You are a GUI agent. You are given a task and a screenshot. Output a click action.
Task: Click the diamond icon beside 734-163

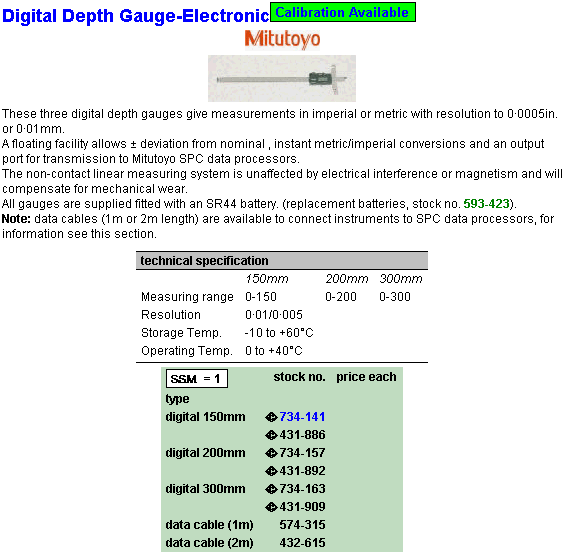click(x=271, y=489)
